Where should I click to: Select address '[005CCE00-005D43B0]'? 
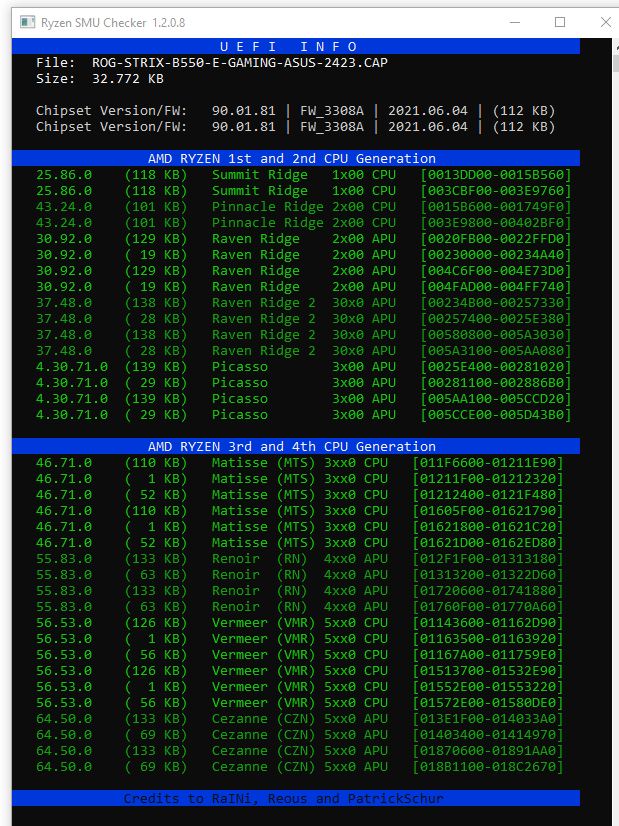[496, 415]
